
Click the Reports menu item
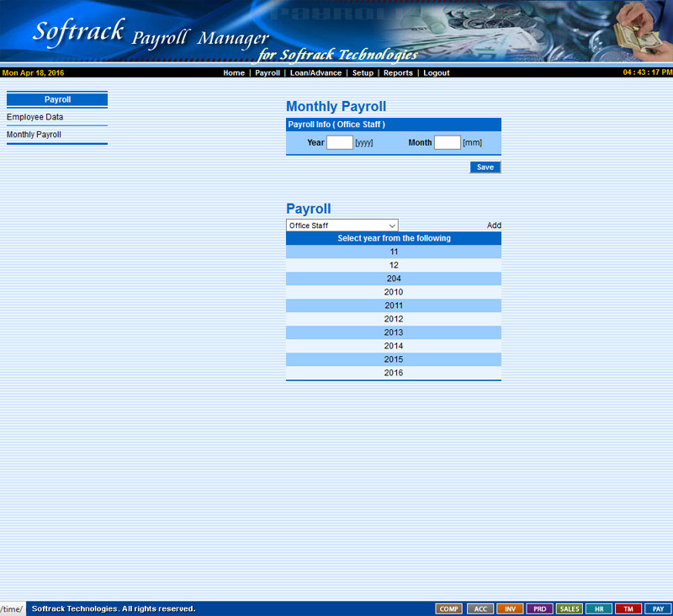click(x=398, y=73)
